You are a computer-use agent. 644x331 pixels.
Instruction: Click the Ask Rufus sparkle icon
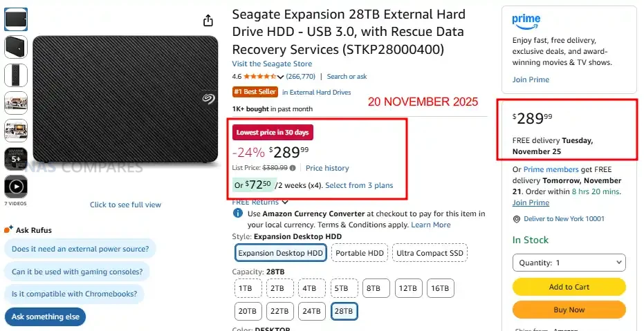point(8,230)
